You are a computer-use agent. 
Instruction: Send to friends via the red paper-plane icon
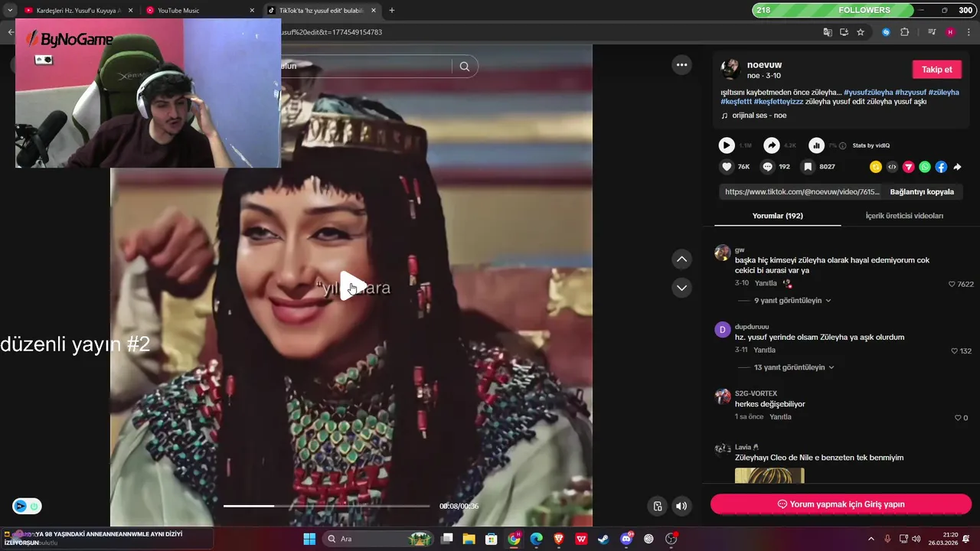(x=909, y=167)
